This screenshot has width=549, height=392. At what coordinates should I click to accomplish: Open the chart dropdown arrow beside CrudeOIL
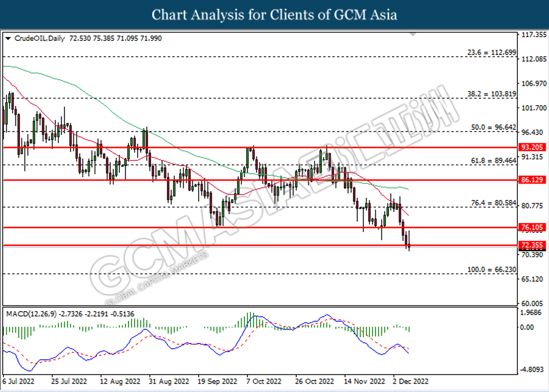[x=8, y=38]
